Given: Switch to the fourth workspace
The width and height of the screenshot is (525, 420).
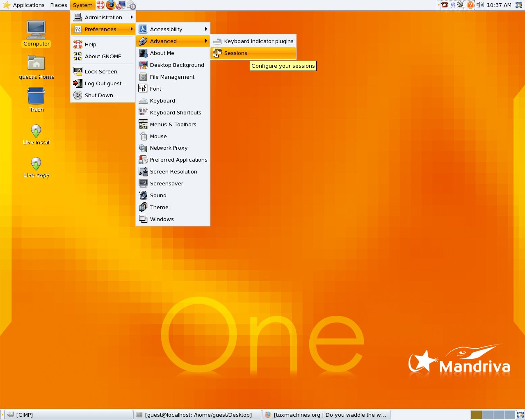Looking at the screenshot, I should click(509, 415).
